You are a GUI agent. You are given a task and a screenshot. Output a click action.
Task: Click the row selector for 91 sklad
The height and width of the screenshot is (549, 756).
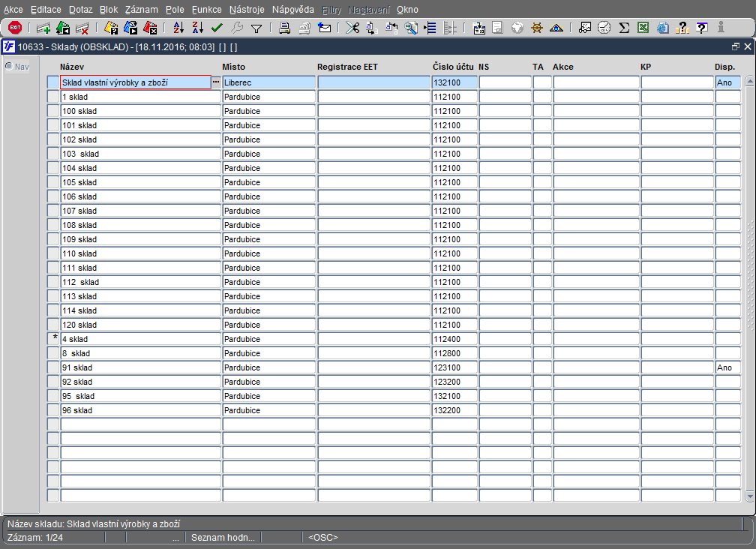53,367
